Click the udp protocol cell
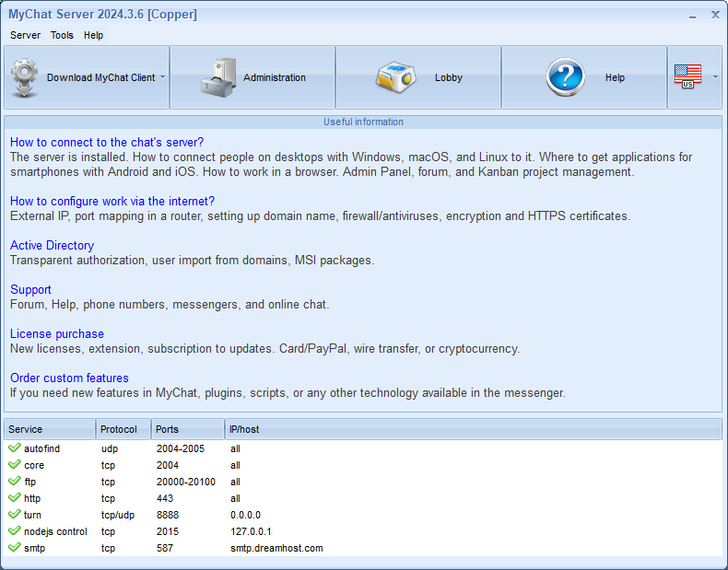Viewport: 728px width, 570px height. [110, 448]
